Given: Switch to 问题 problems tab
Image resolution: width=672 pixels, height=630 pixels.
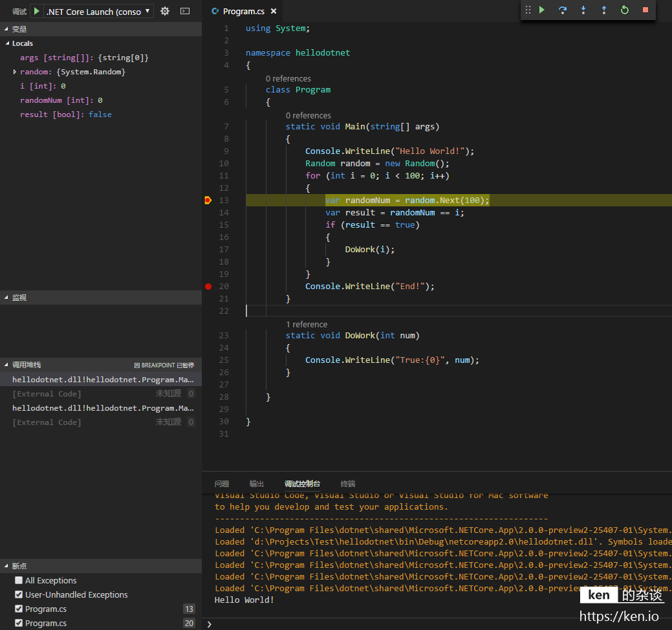Looking at the screenshot, I should point(222,484).
